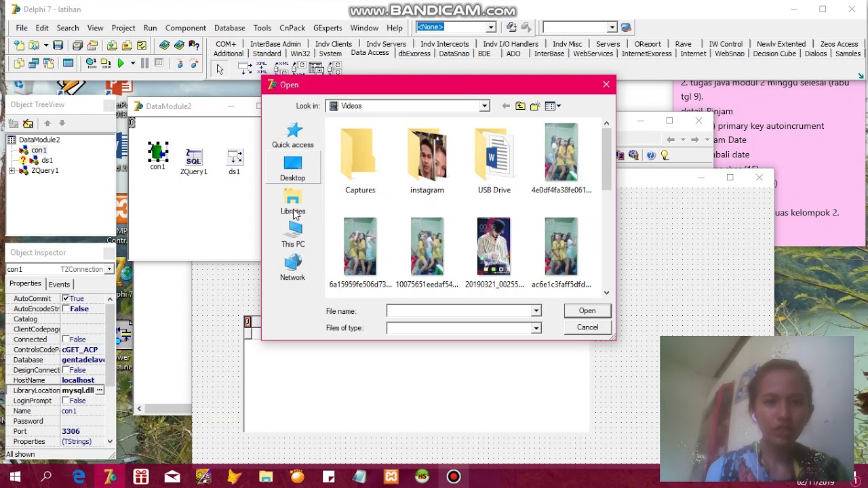
Task: Toggle the LoginPrompt checkbox
Action: (x=66, y=401)
